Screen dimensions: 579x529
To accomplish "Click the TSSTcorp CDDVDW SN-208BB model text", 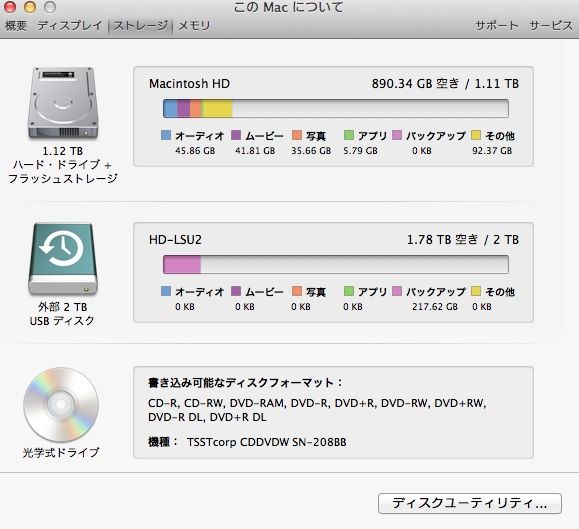I will click(x=267, y=442).
